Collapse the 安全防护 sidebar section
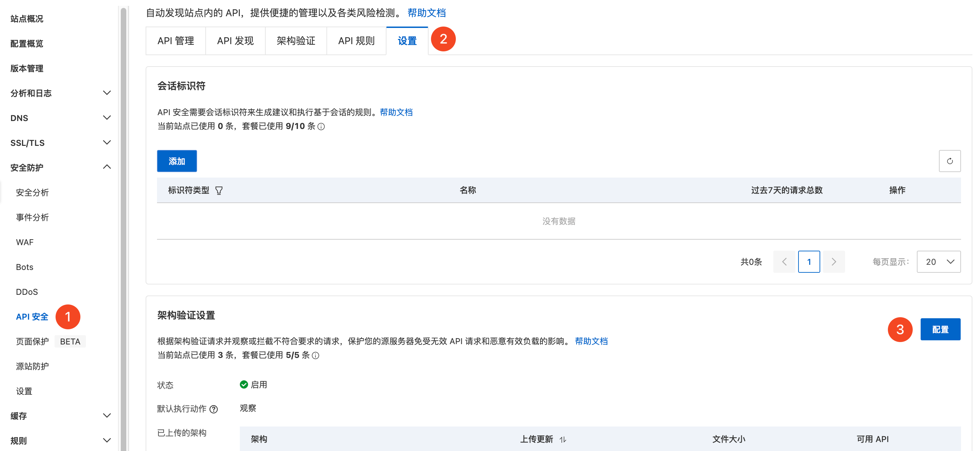The image size is (980, 451). (107, 167)
